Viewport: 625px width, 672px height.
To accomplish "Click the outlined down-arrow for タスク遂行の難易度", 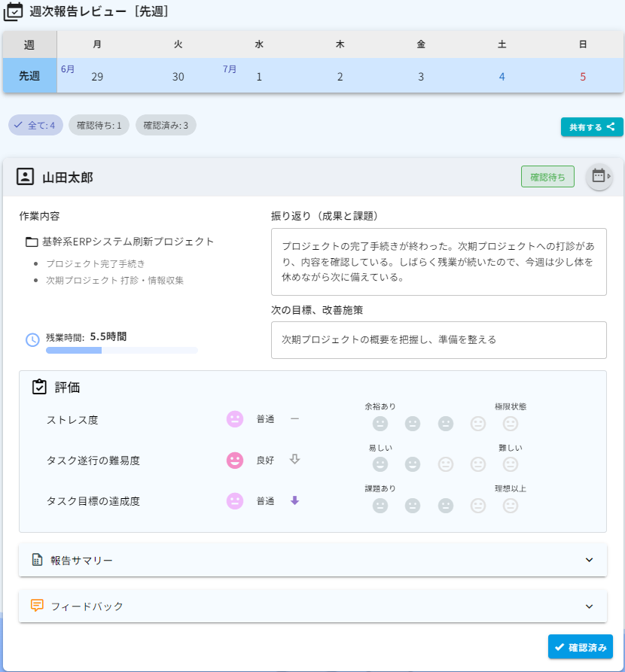I will 294,460.
